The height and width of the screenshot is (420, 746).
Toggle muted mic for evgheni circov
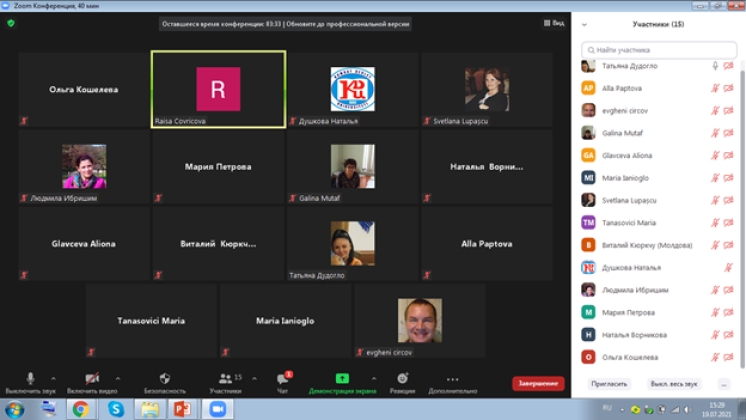click(715, 111)
